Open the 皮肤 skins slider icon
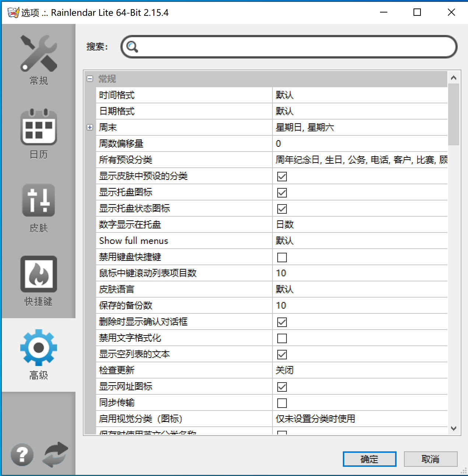This screenshot has width=468, height=476. coord(39,200)
